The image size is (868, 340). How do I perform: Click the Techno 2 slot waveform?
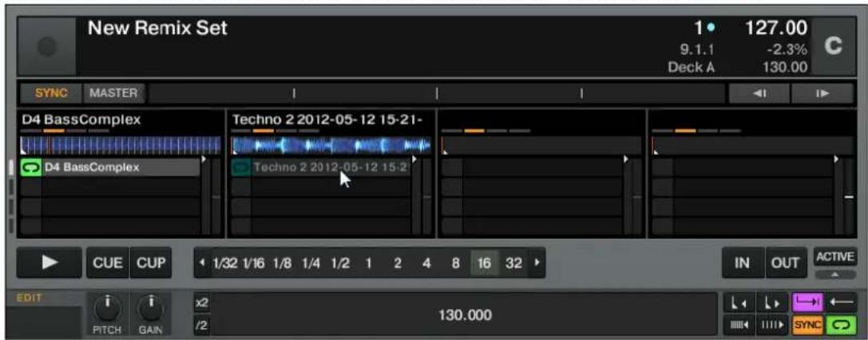click(331, 145)
